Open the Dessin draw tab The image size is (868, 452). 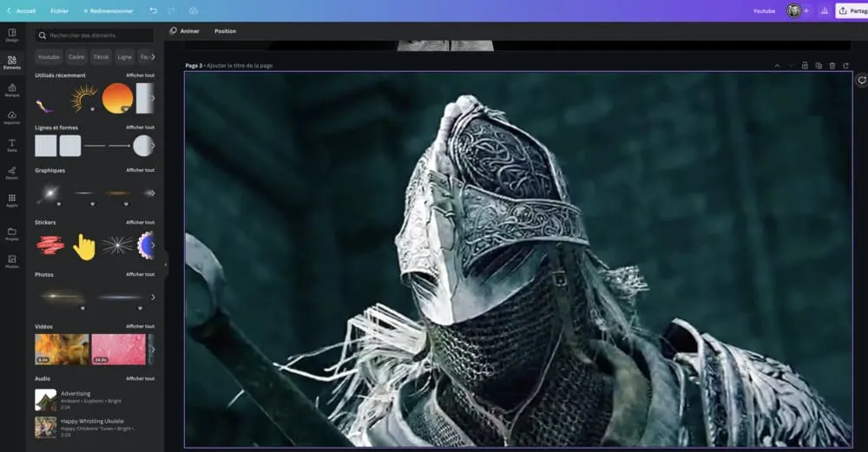[x=11, y=173]
